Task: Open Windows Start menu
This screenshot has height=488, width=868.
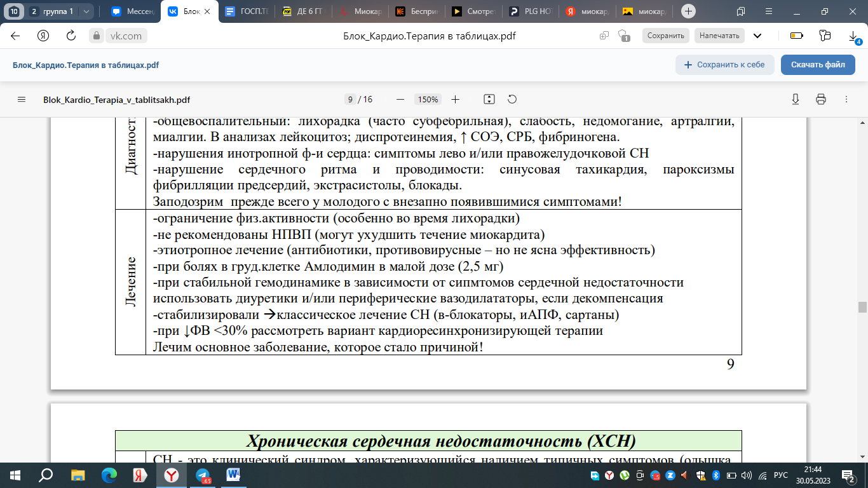Action: point(15,475)
